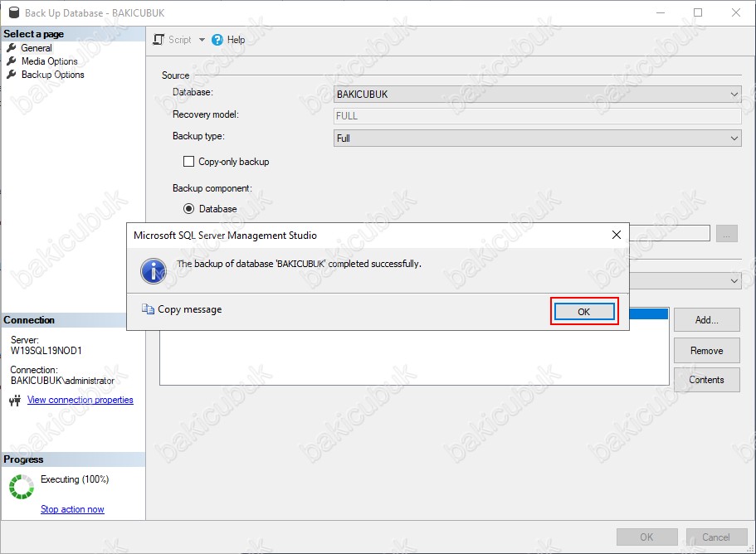Click the Executing (100%) status text
The width and height of the screenshot is (756, 554).
[x=75, y=479]
